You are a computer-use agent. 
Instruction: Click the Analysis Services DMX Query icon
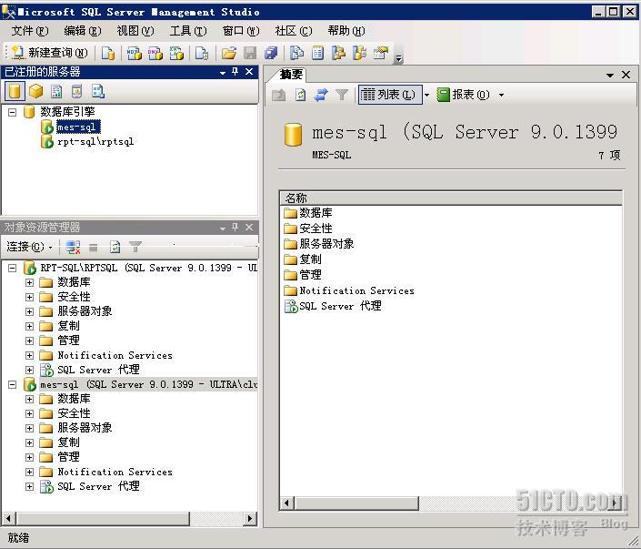[x=155, y=53]
